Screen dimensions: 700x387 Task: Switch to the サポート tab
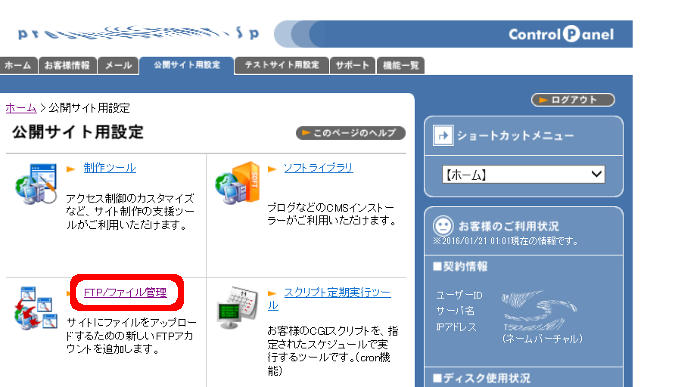coord(352,66)
